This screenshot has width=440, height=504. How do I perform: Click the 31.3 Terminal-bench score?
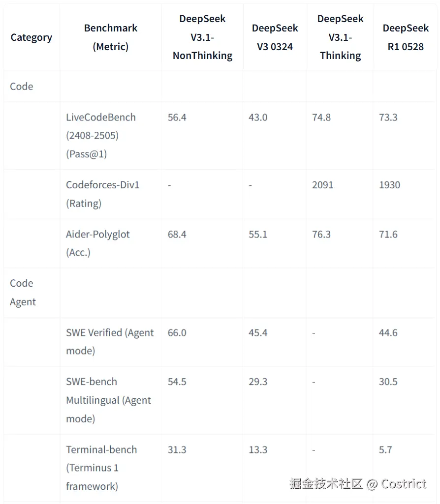coord(177,449)
